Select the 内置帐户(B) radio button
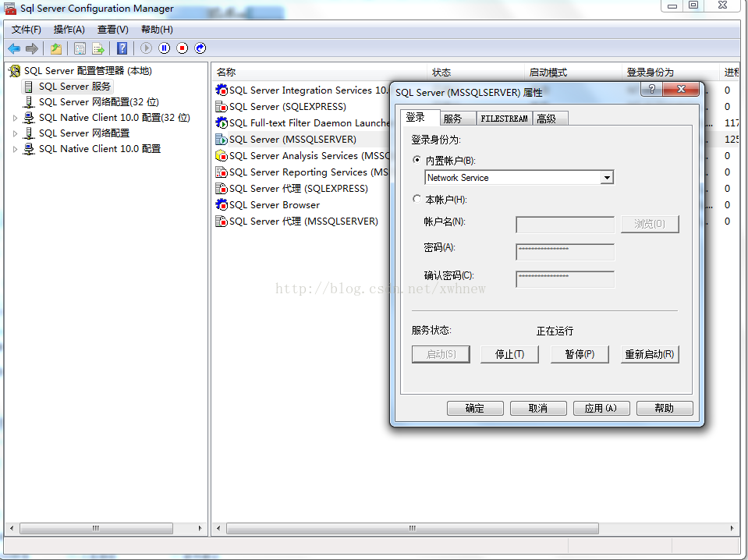 pyautogui.click(x=417, y=160)
